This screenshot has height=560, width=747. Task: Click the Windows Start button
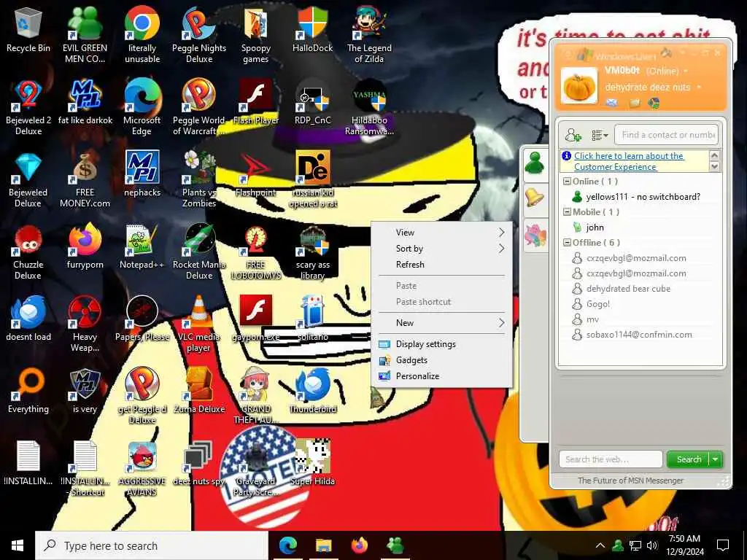(18, 545)
